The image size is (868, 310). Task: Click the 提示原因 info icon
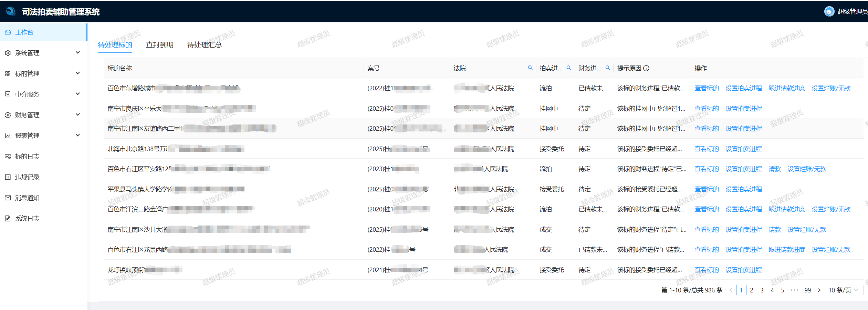click(646, 68)
